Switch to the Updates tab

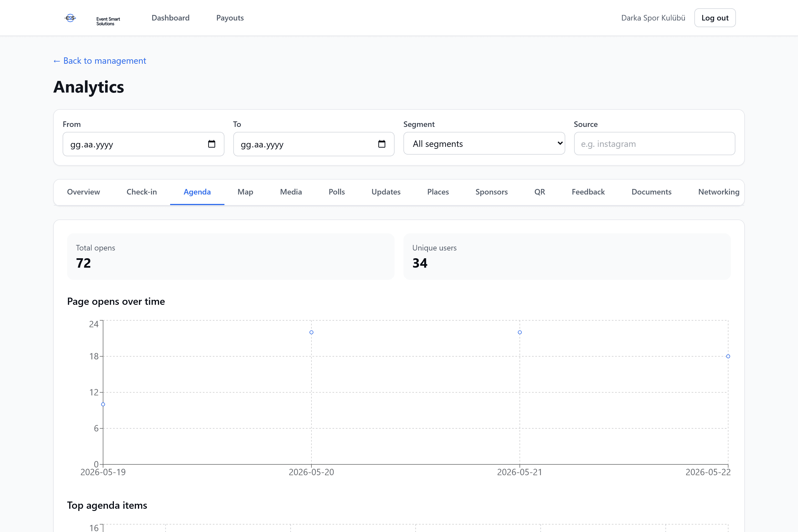click(386, 192)
